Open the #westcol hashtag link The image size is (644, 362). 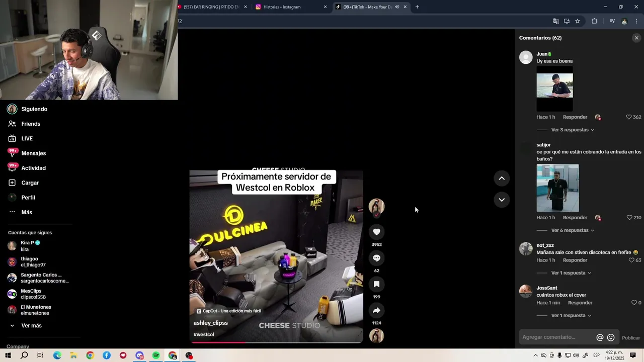tap(204, 335)
